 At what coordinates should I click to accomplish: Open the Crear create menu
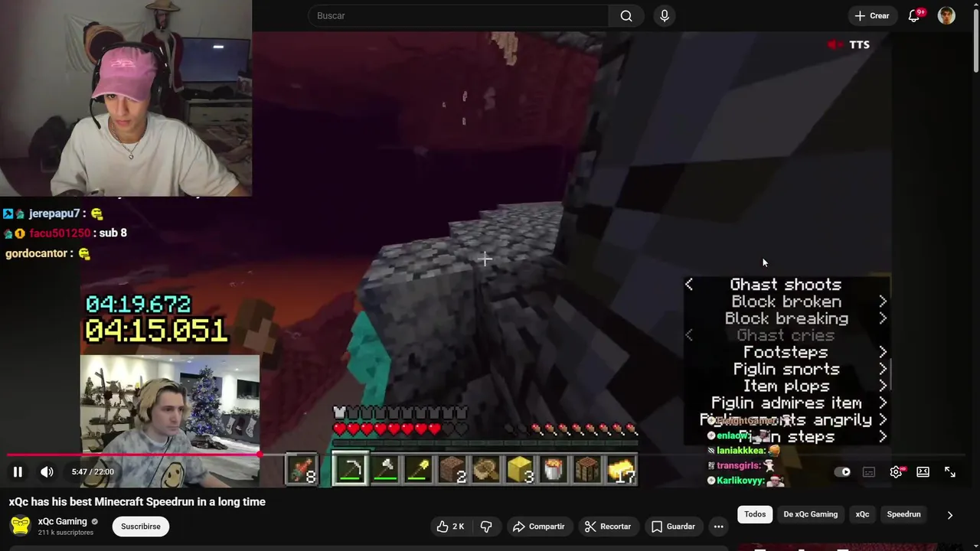(x=872, y=16)
